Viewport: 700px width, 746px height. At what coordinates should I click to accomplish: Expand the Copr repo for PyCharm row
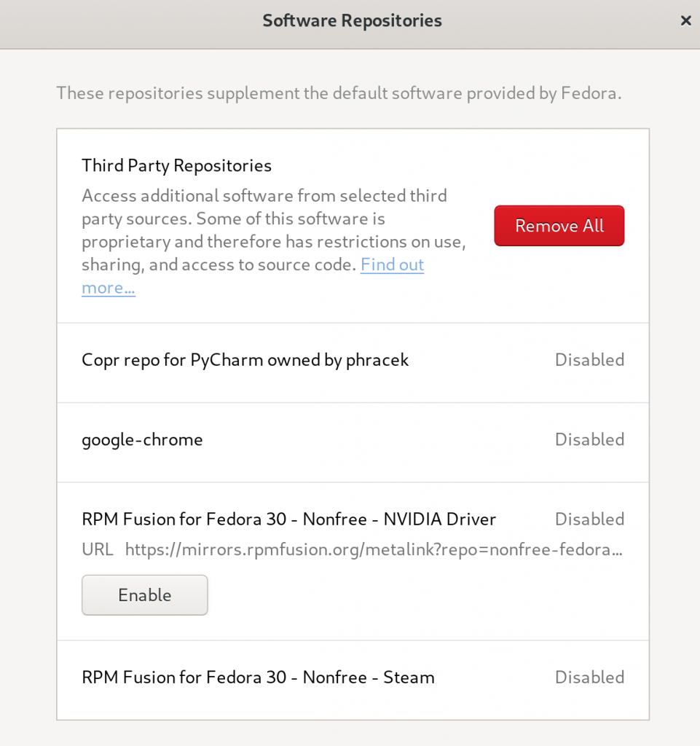point(353,363)
